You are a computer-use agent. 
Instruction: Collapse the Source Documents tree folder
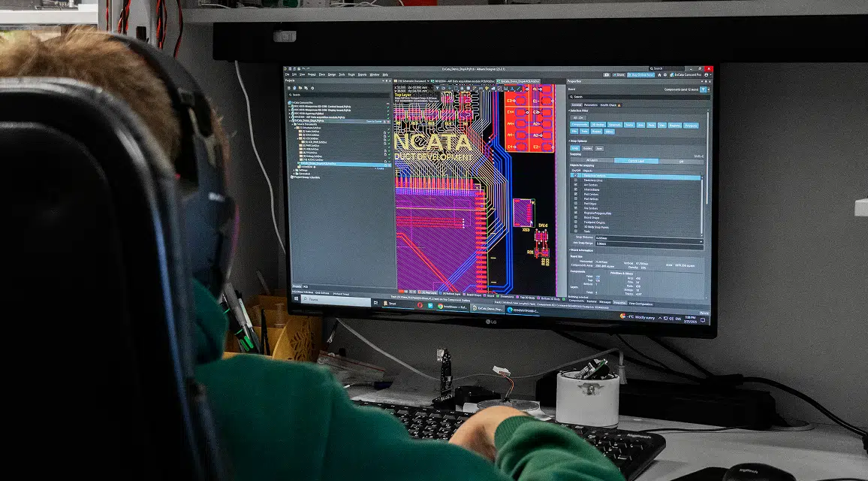pos(292,124)
